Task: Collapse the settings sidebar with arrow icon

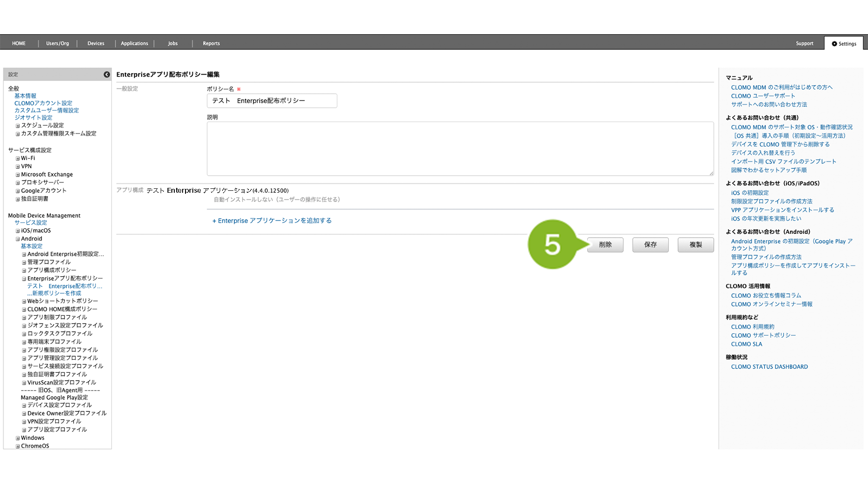Action: coord(106,75)
